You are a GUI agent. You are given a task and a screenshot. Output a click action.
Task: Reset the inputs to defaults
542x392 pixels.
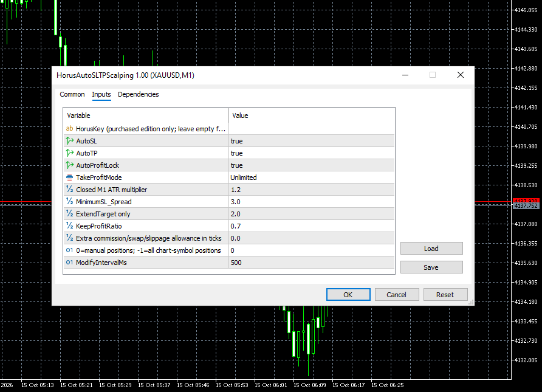(x=445, y=295)
